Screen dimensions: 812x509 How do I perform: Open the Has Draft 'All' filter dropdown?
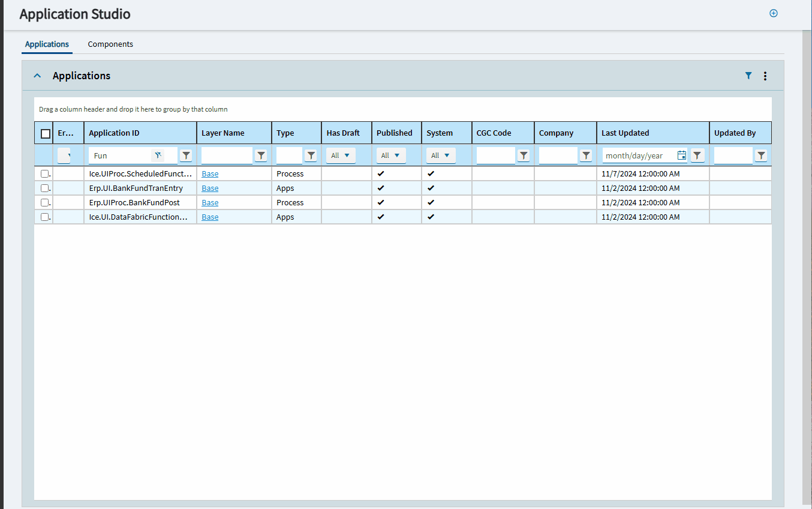(x=341, y=155)
